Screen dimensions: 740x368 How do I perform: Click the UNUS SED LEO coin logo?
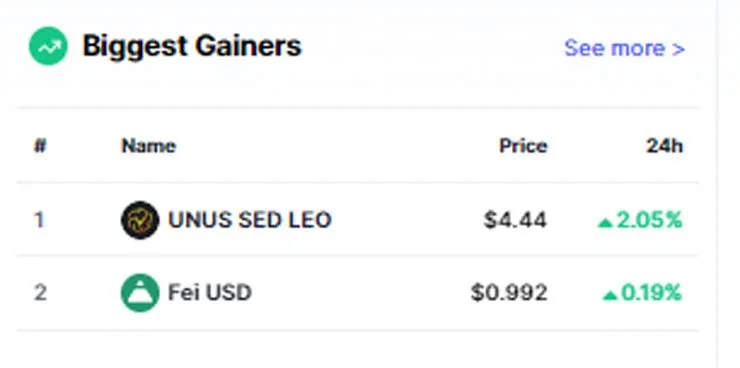(140, 220)
